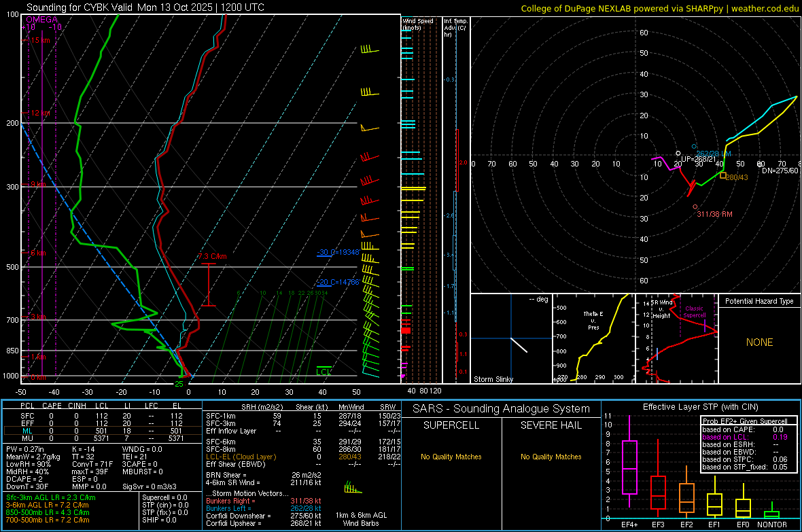The width and height of the screenshot is (802, 532).
Task: Click the 15 km height marker
Action: (40, 40)
